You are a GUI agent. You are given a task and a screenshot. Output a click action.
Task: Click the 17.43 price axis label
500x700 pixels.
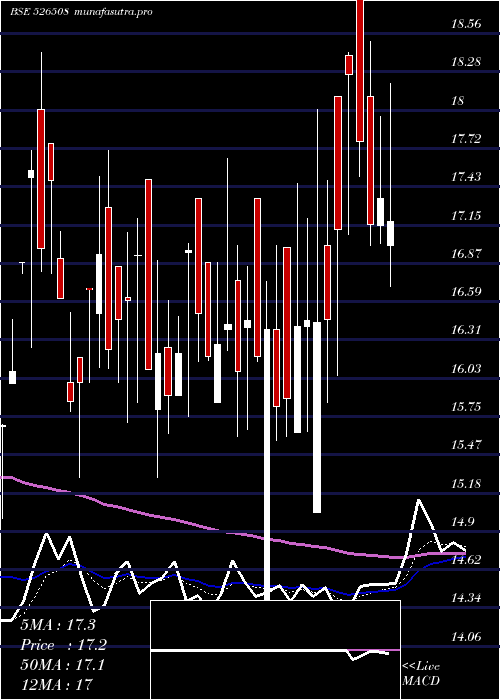[466, 177]
